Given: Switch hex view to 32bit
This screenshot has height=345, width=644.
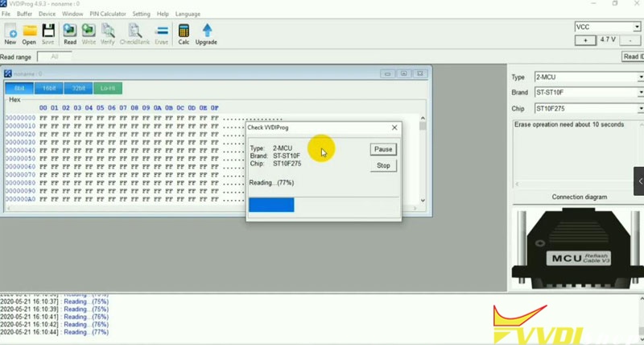Looking at the screenshot, I should (x=78, y=89).
